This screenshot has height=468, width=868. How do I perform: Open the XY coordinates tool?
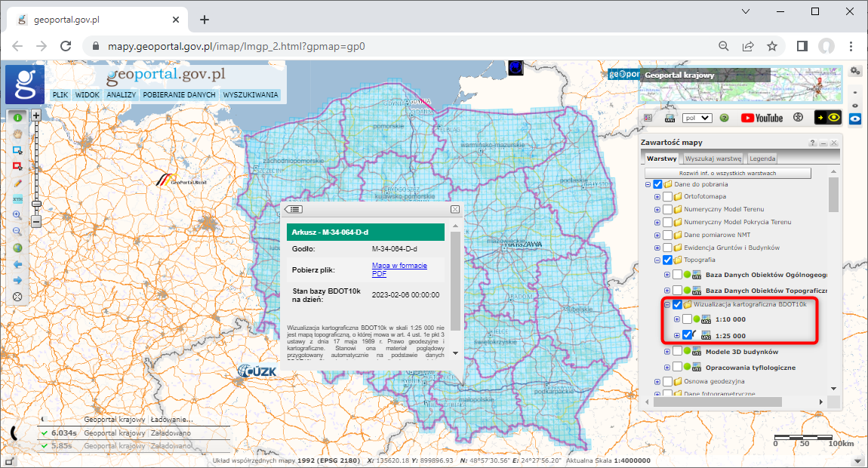click(17, 199)
